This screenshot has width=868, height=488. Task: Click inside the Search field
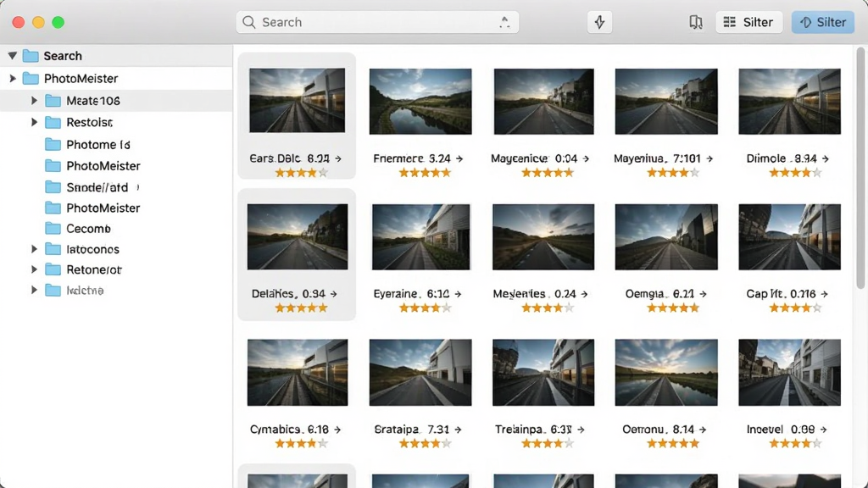377,22
